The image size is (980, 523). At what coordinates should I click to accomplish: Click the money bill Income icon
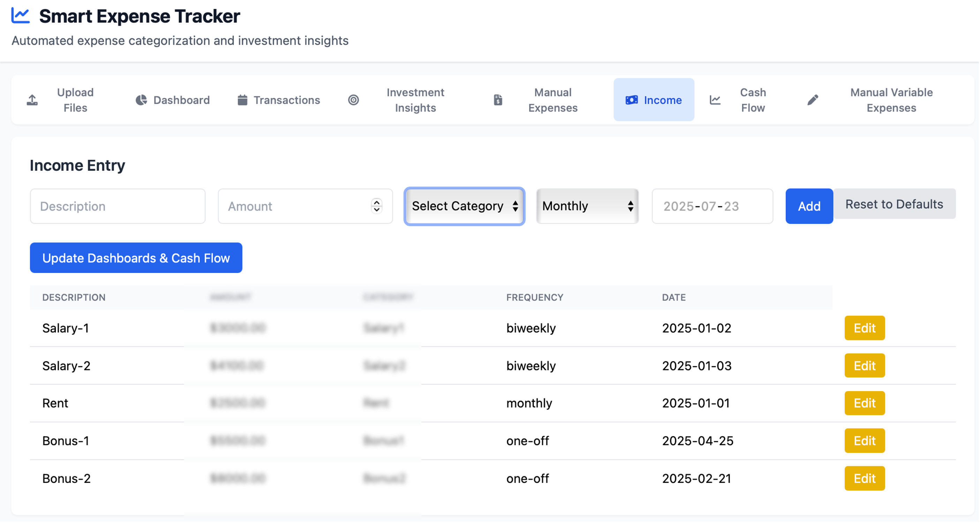coord(631,100)
